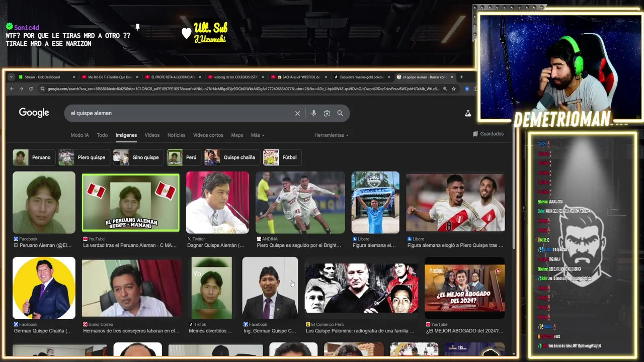
Task: Apply the Quispe chaiña suggestion chip
Action: tap(231, 157)
